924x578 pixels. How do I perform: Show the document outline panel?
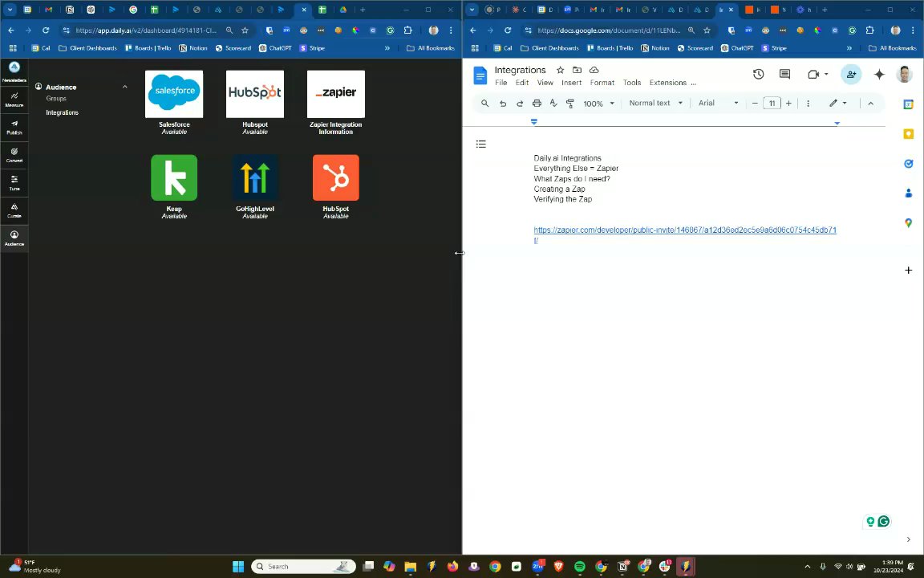481,144
